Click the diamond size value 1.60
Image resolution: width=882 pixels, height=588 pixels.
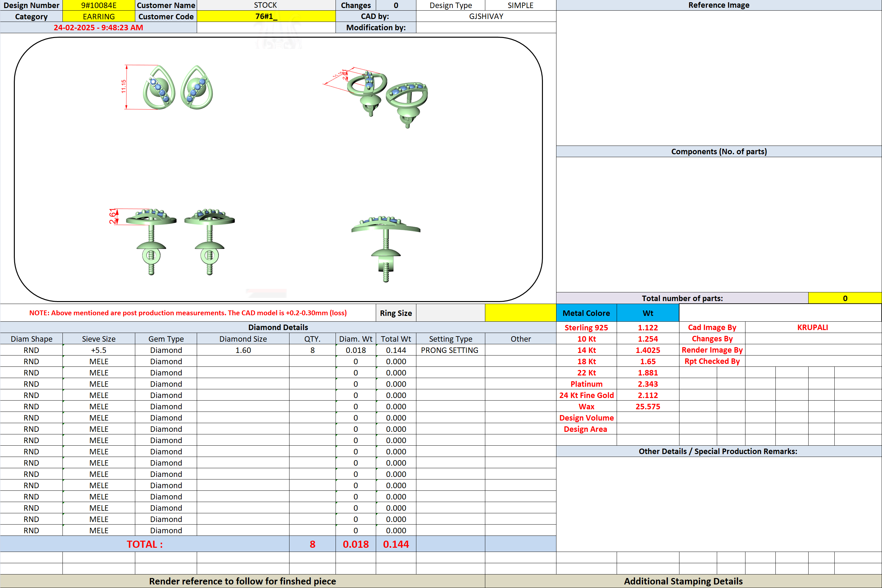[x=243, y=350]
